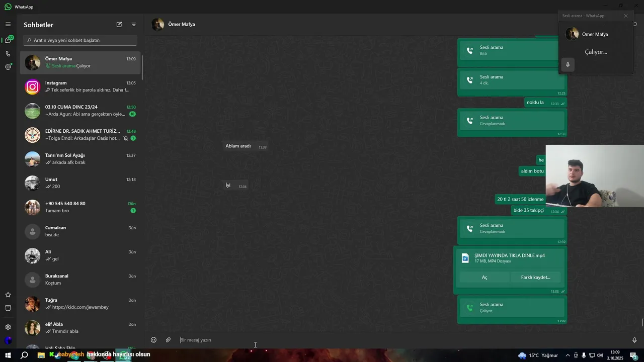The width and height of the screenshot is (644, 362).
Task: Click the Sesli arama Çalıyor call bubble
Action: (512, 310)
